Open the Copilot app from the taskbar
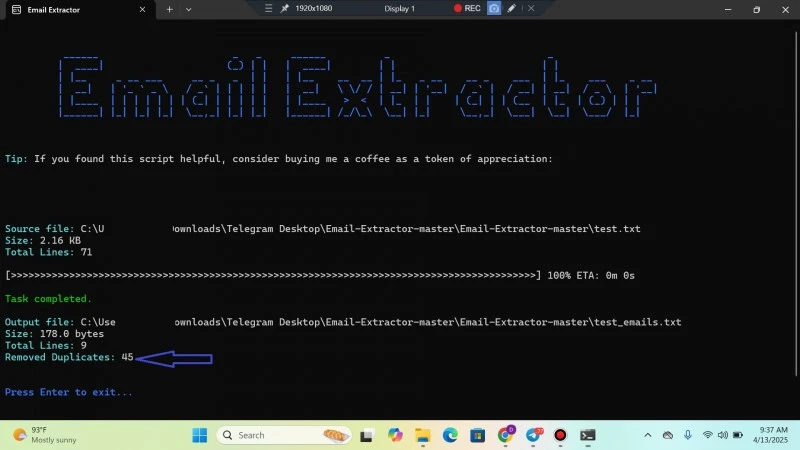The width and height of the screenshot is (800, 450). 396,435
